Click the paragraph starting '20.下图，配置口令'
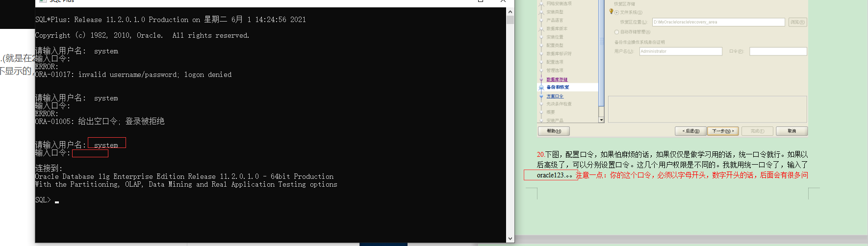 click(x=672, y=165)
